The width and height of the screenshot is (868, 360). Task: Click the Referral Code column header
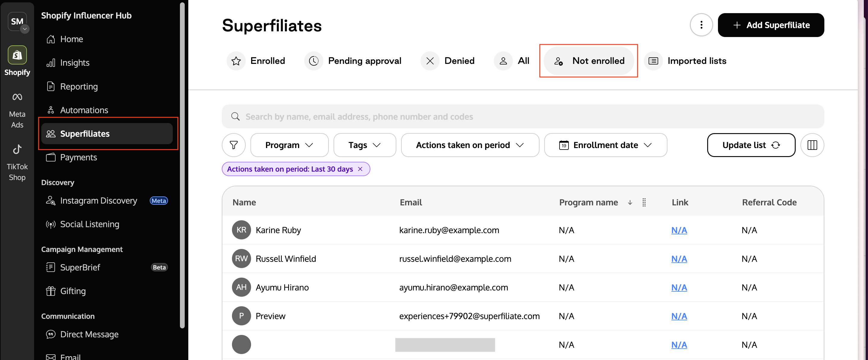[769, 202]
